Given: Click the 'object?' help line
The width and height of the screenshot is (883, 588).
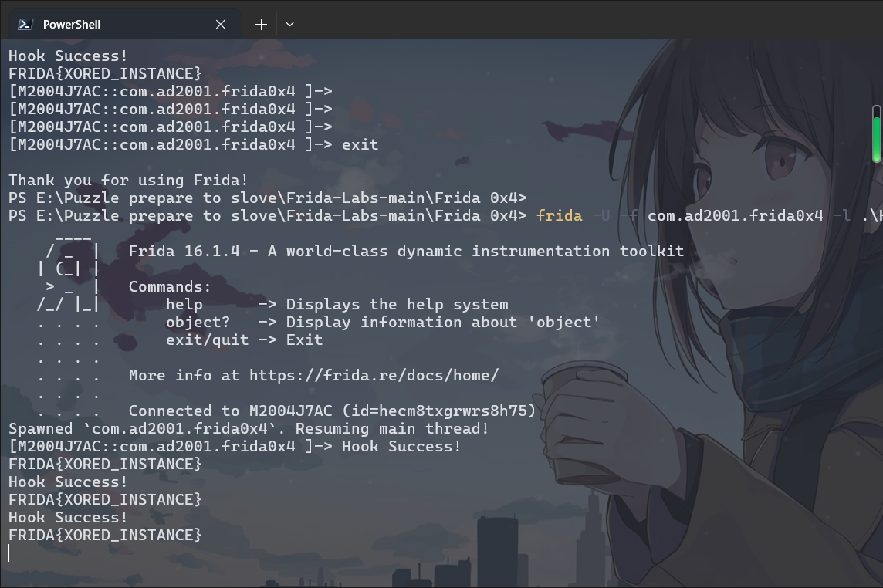Looking at the screenshot, I should (x=383, y=322).
